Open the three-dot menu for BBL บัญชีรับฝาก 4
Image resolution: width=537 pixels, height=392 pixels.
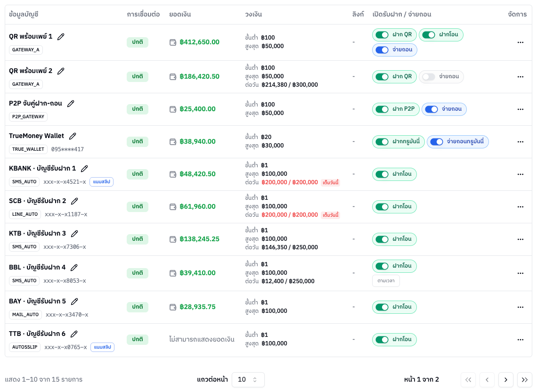pyautogui.click(x=520, y=273)
